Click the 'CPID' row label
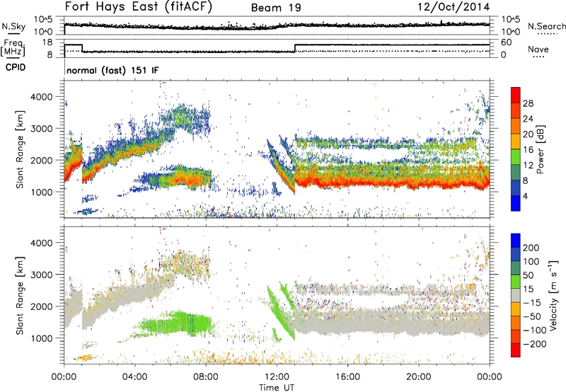The height and width of the screenshot is (392, 566). click(16, 67)
